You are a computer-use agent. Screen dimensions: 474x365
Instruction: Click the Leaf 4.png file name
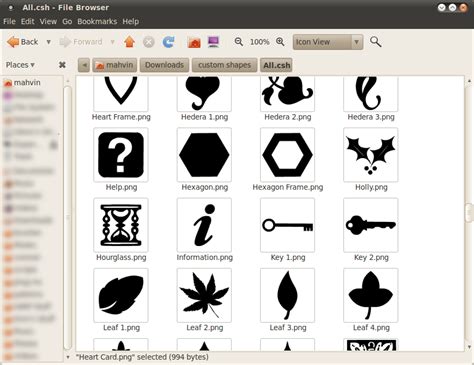pyautogui.click(x=371, y=328)
